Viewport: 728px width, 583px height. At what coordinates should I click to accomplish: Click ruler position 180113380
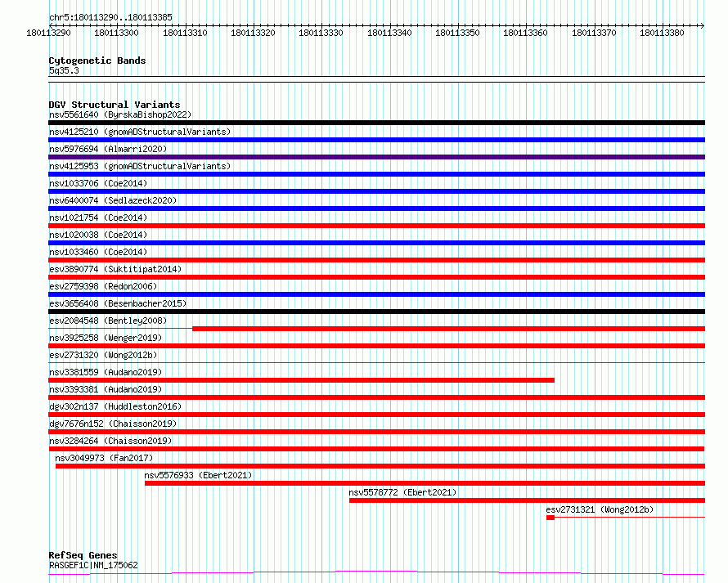pos(662,34)
